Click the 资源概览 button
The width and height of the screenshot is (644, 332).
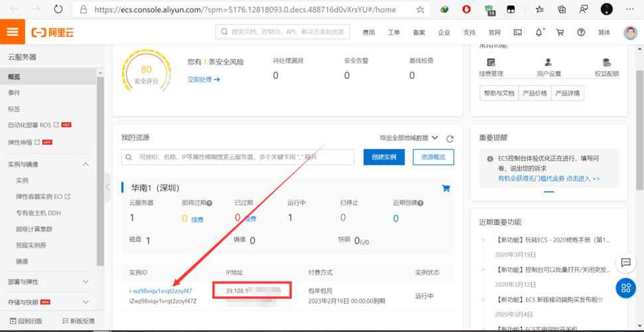(433, 157)
